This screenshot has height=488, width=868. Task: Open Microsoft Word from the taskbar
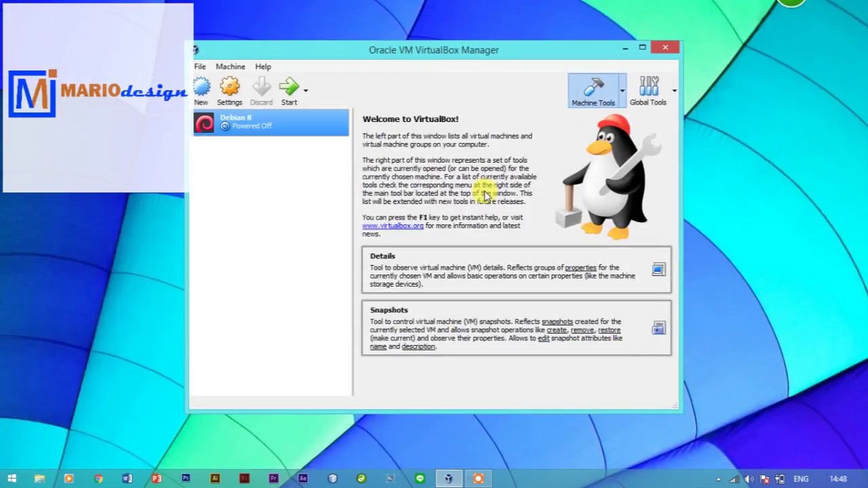127,479
